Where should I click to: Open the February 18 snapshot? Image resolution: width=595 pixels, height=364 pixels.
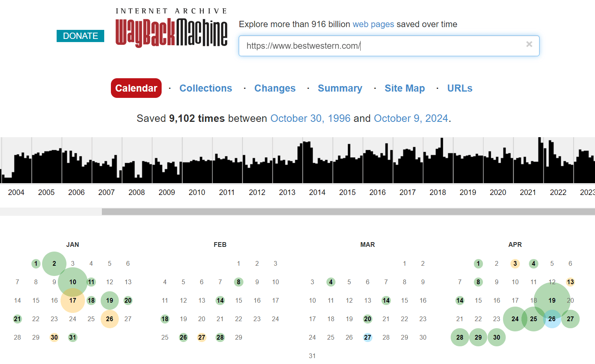[165, 319]
